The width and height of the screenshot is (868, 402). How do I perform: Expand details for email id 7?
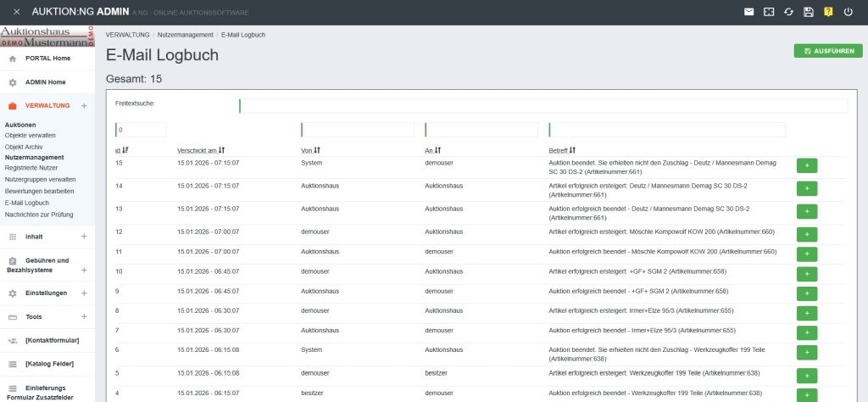point(807,332)
